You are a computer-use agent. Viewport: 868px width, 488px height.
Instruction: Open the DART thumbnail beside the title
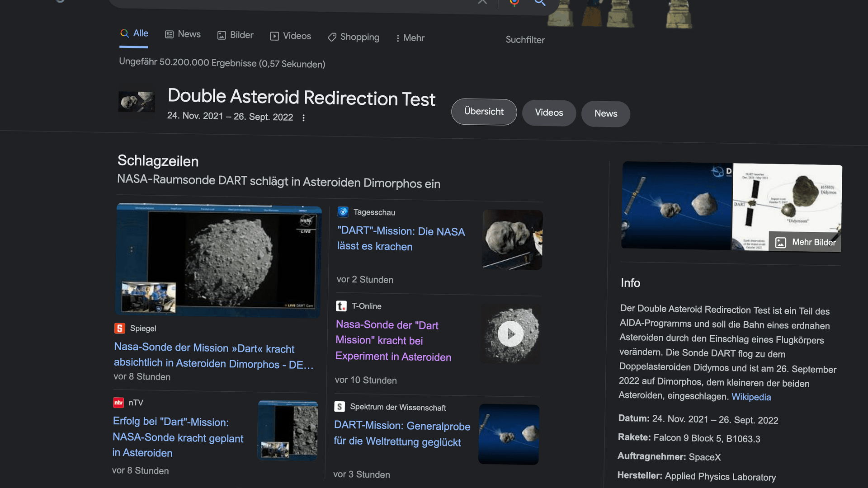pos(137,102)
